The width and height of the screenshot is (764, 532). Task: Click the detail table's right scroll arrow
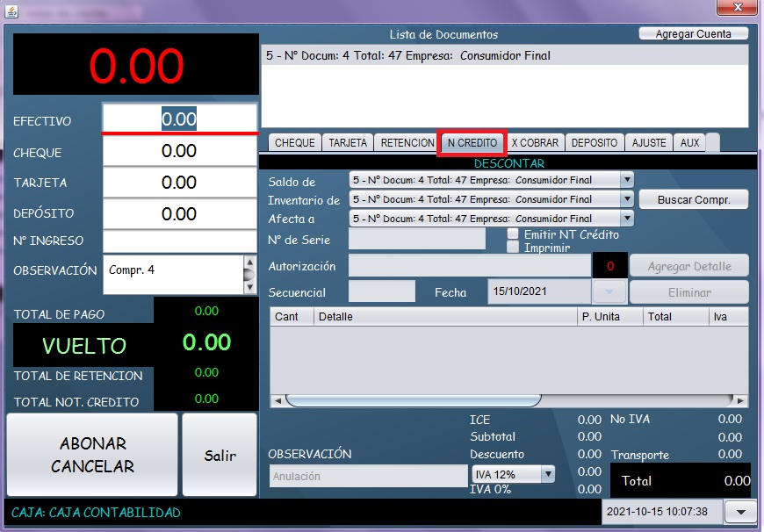click(x=740, y=400)
